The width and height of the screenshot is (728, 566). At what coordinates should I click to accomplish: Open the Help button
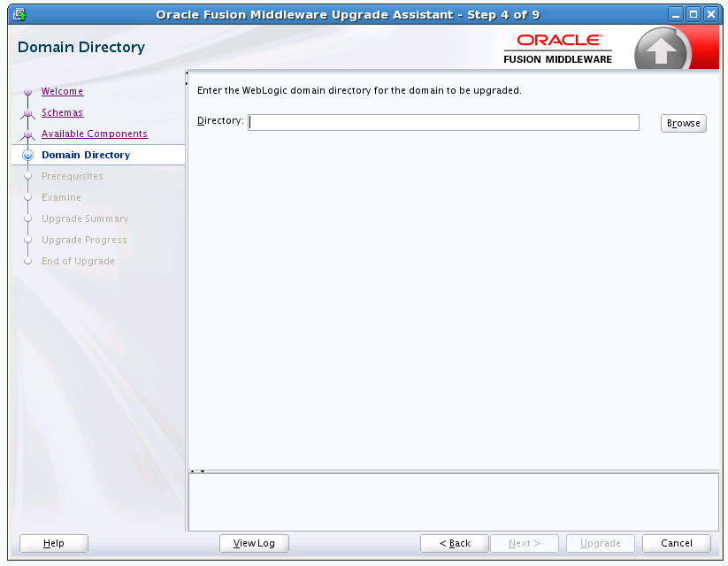[x=53, y=543]
